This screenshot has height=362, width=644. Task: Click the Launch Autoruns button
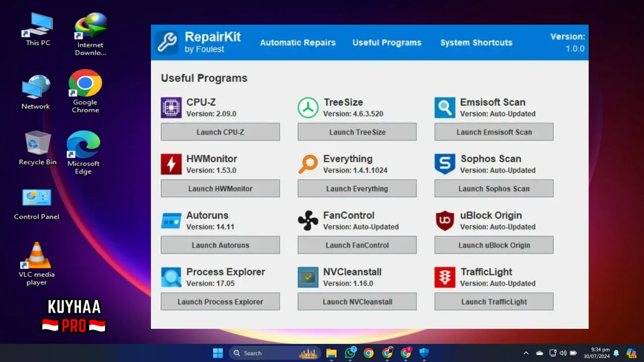tap(220, 245)
